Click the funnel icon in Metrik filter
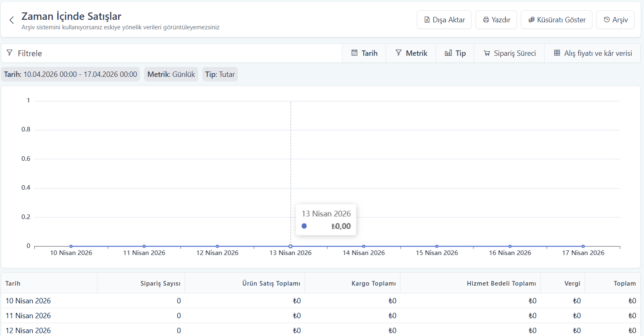The image size is (644, 336). pos(398,53)
